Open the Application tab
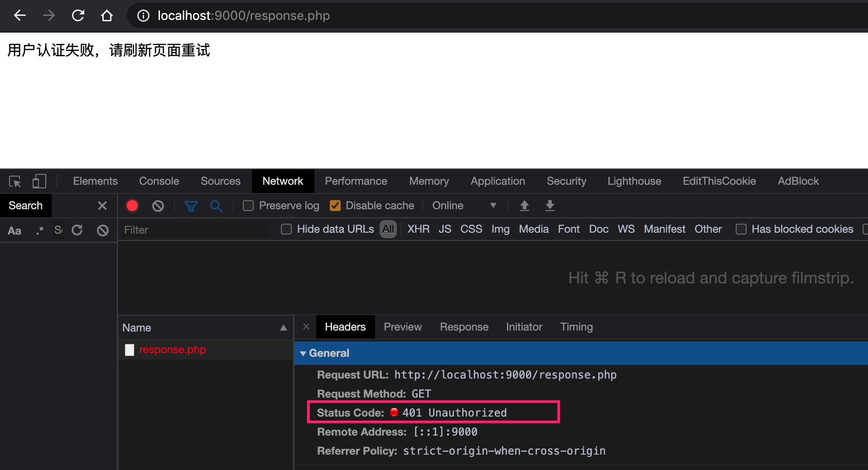Viewport: 868px width, 470px height. click(498, 181)
